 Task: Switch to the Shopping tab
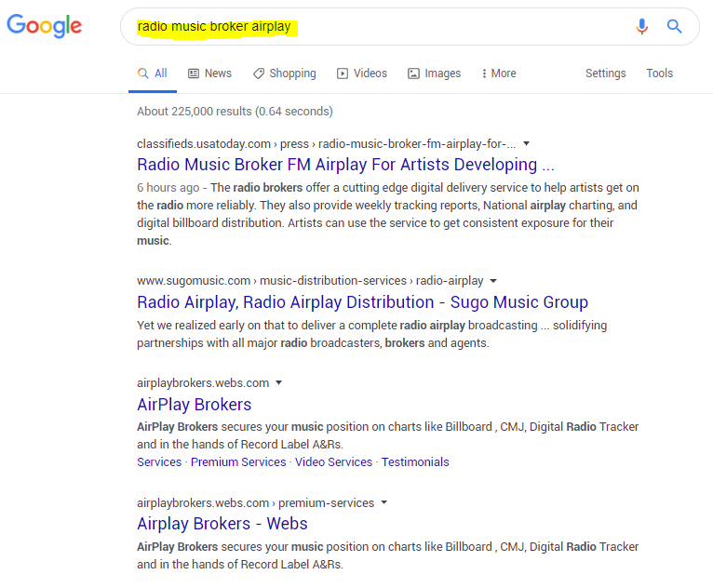click(x=284, y=73)
